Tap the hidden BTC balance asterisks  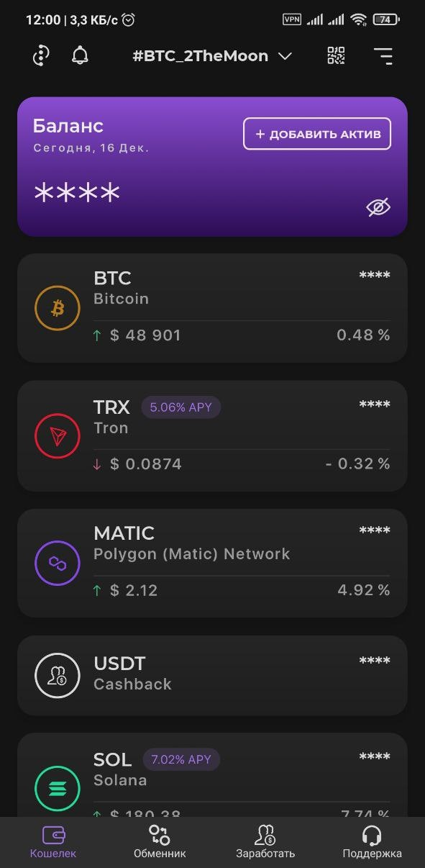[x=375, y=276]
